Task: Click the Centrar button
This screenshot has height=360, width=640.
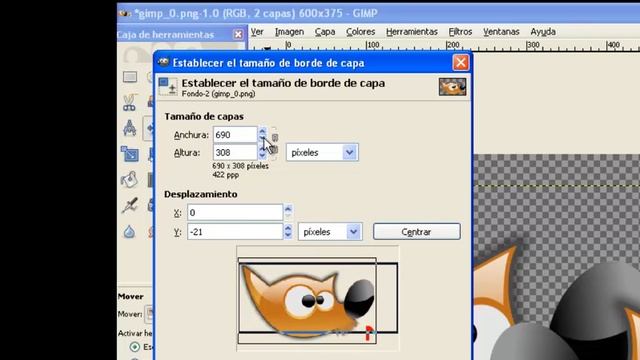Action: coord(416,231)
